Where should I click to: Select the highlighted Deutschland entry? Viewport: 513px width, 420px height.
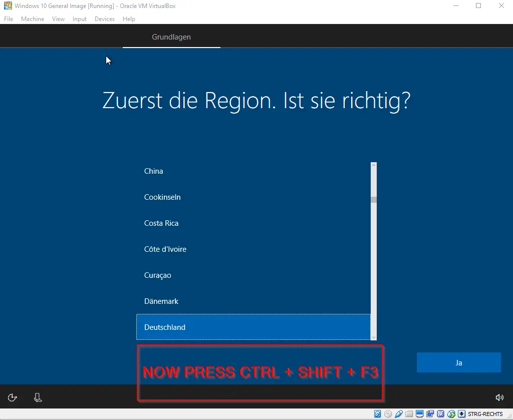tap(253, 327)
